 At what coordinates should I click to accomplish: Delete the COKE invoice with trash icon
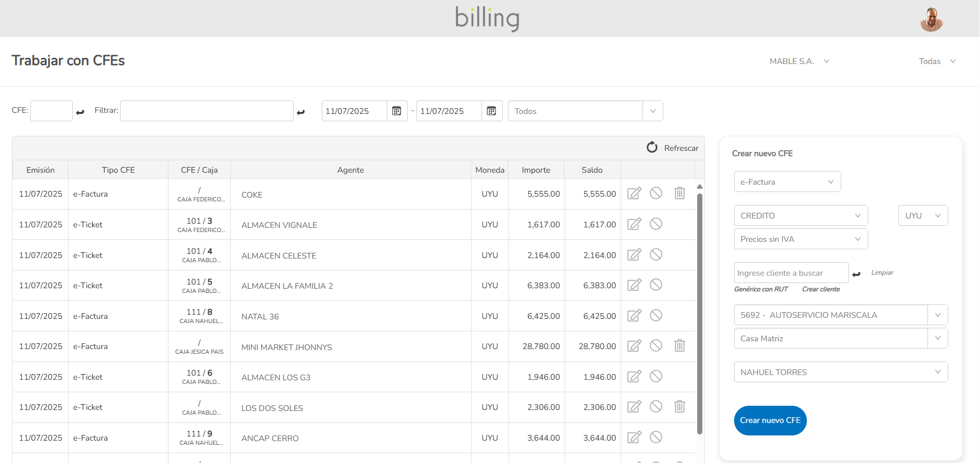pos(679,194)
